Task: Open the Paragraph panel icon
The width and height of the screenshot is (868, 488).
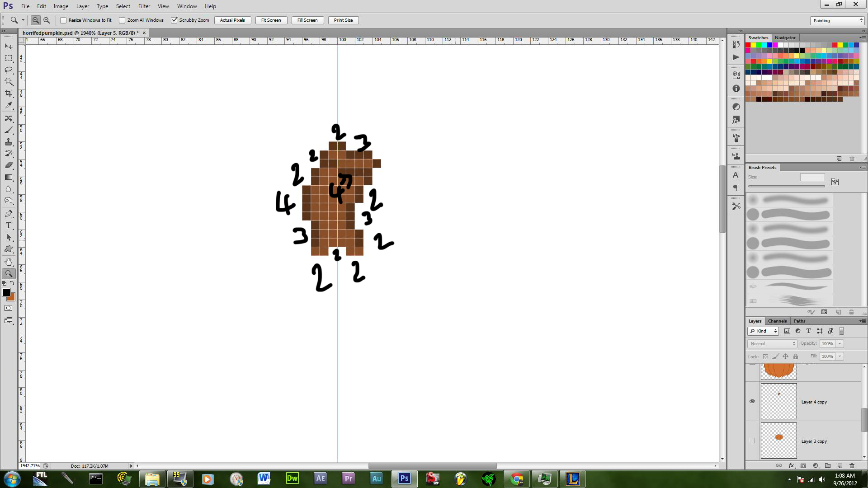Action: [736, 188]
